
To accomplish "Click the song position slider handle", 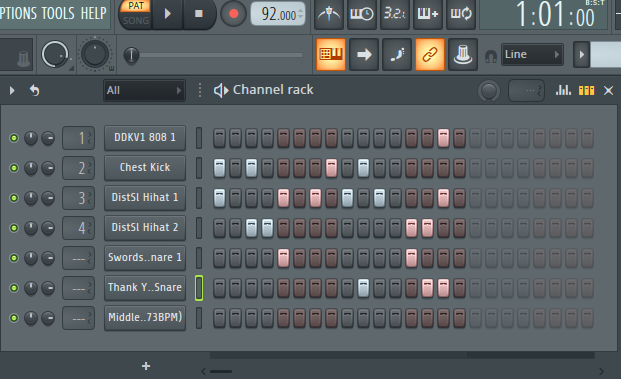I will (x=131, y=55).
